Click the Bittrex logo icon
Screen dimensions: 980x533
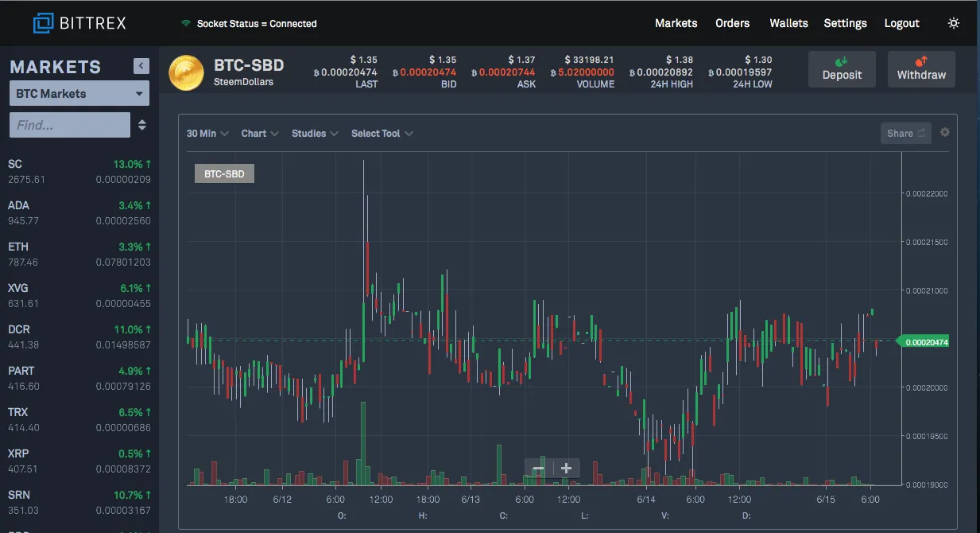point(44,23)
